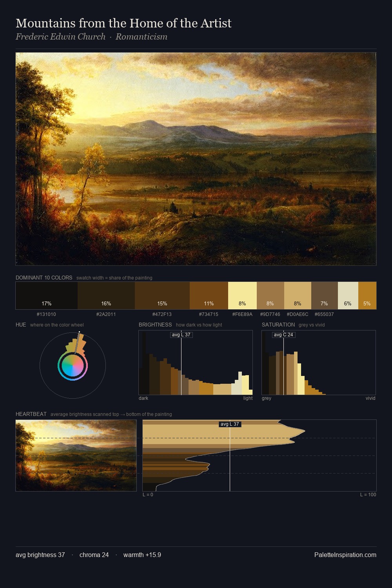Click 'warmth +15.9' in the footer

point(142,555)
